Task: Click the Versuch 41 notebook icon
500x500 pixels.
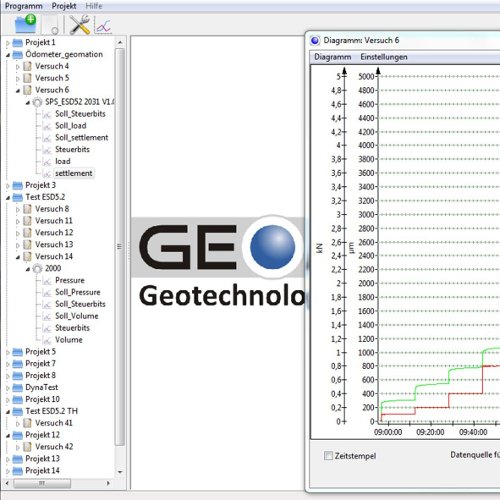Action: click(28, 423)
